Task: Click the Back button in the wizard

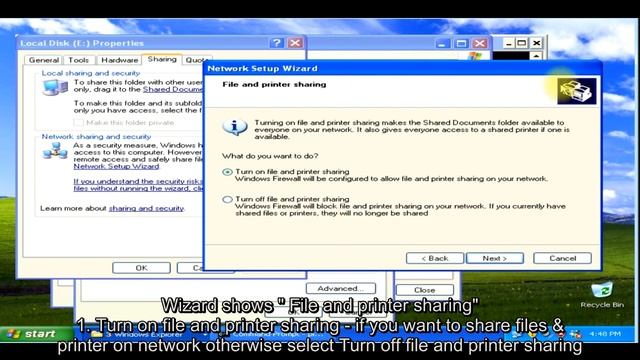Action: 435,258
